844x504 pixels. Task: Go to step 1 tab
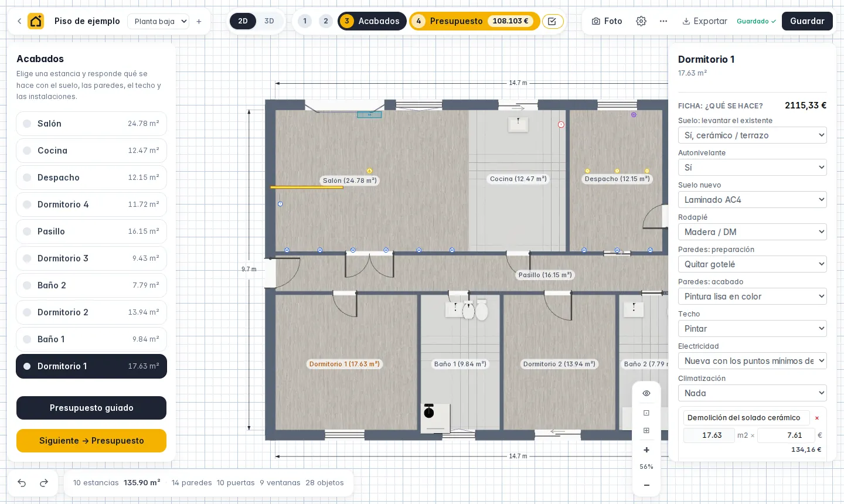click(x=305, y=21)
